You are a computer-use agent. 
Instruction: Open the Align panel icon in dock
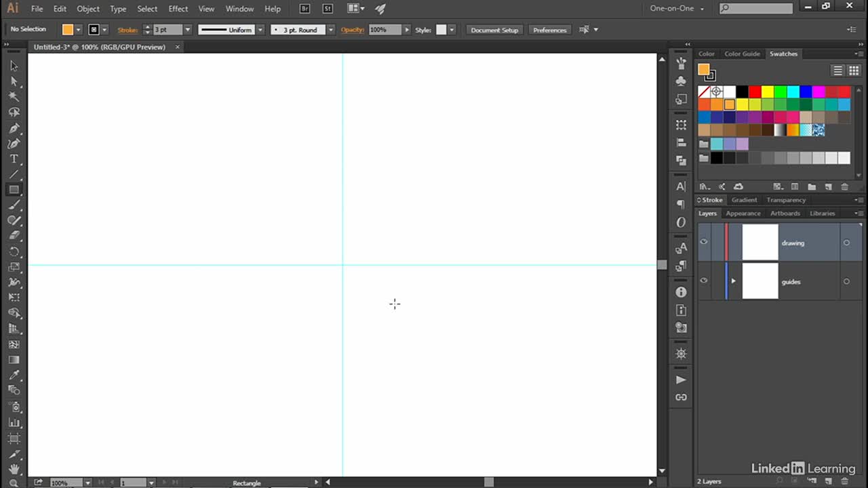point(681,142)
